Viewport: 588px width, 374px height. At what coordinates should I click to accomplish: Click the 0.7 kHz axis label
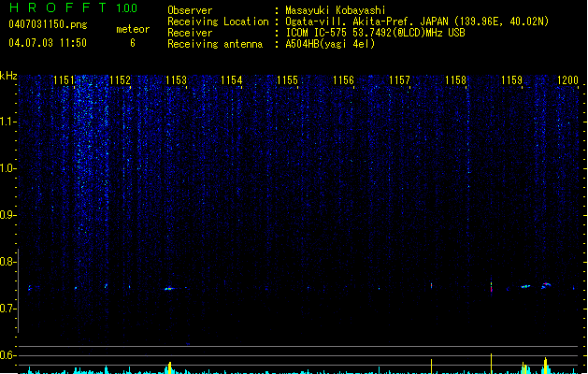coord(7,309)
